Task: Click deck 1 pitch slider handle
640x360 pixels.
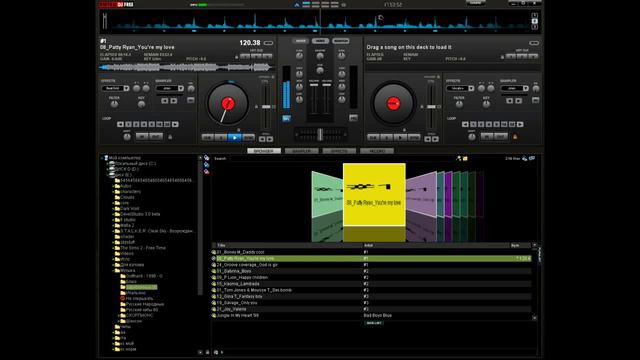Action: click(x=266, y=107)
